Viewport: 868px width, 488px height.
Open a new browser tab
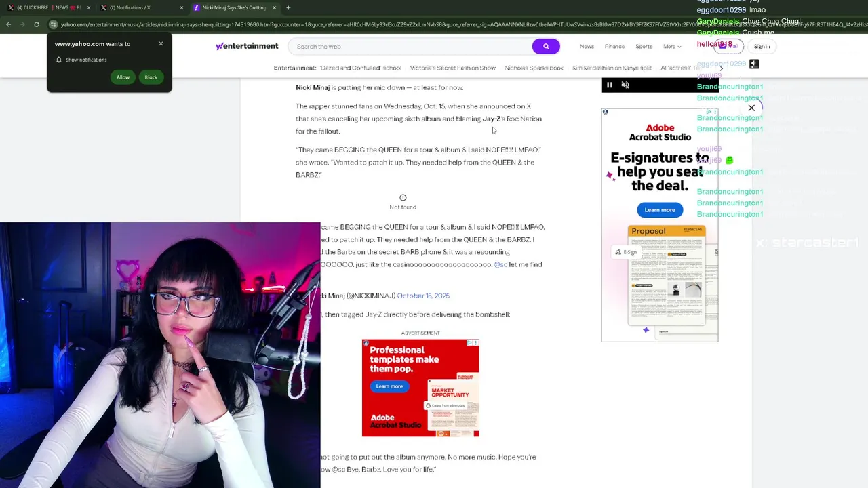tap(288, 7)
